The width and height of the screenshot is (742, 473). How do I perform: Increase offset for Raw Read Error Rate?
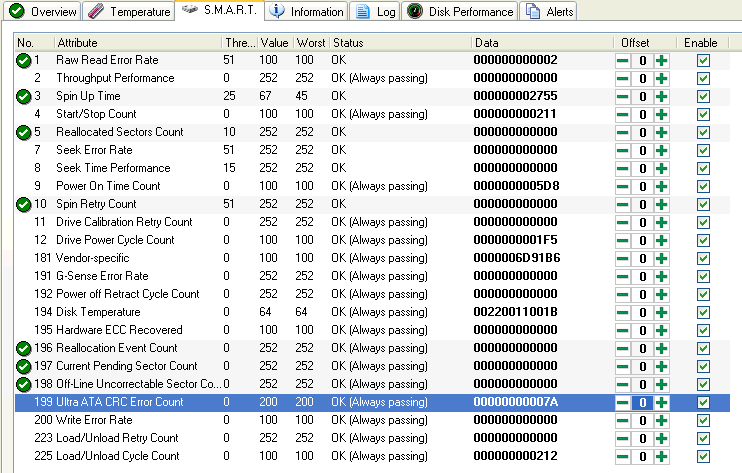pyautogui.click(x=662, y=61)
